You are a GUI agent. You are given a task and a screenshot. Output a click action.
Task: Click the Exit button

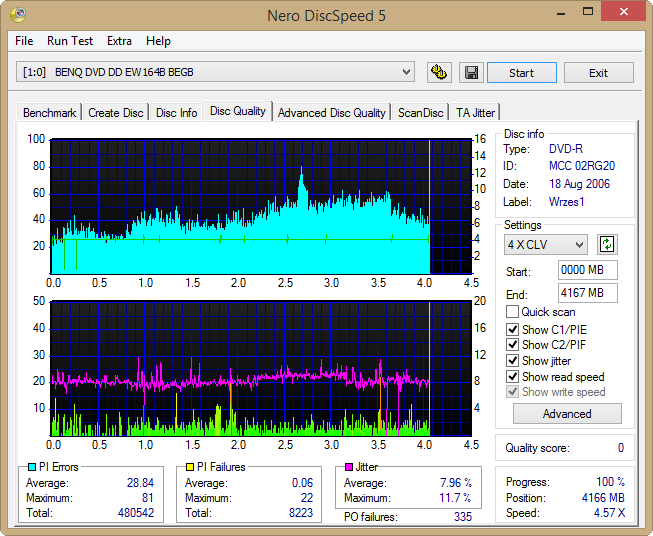(599, 73)
